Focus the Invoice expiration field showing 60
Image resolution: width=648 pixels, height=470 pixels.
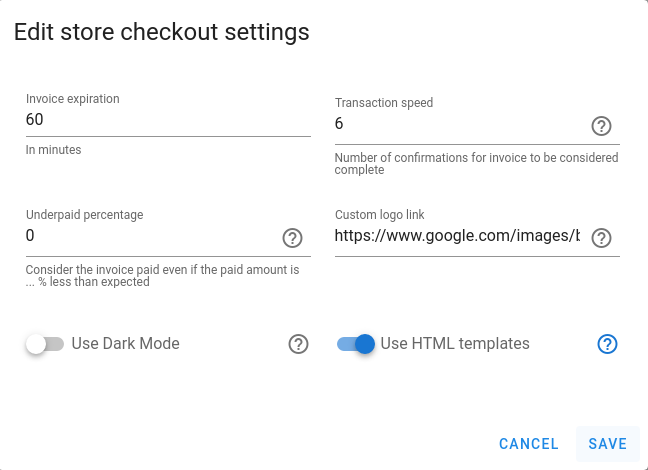tap(168, 120)
